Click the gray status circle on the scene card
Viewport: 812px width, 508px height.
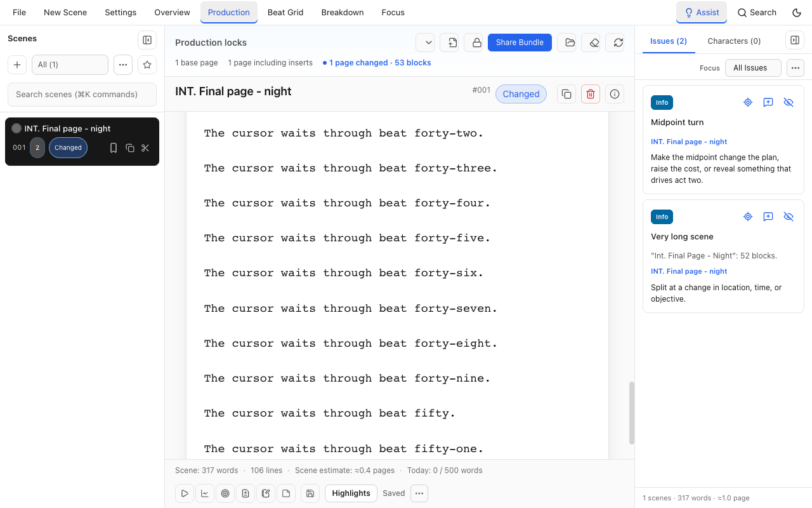point(16,128)
